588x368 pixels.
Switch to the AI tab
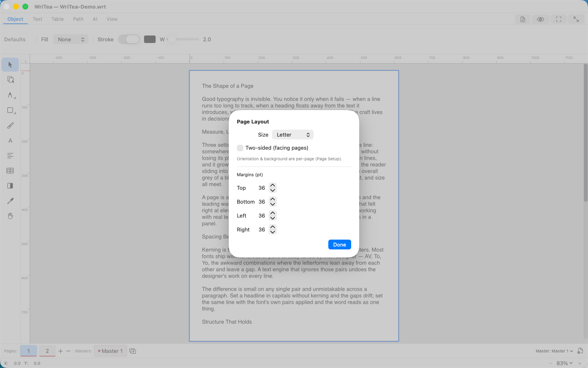[95, 19]
